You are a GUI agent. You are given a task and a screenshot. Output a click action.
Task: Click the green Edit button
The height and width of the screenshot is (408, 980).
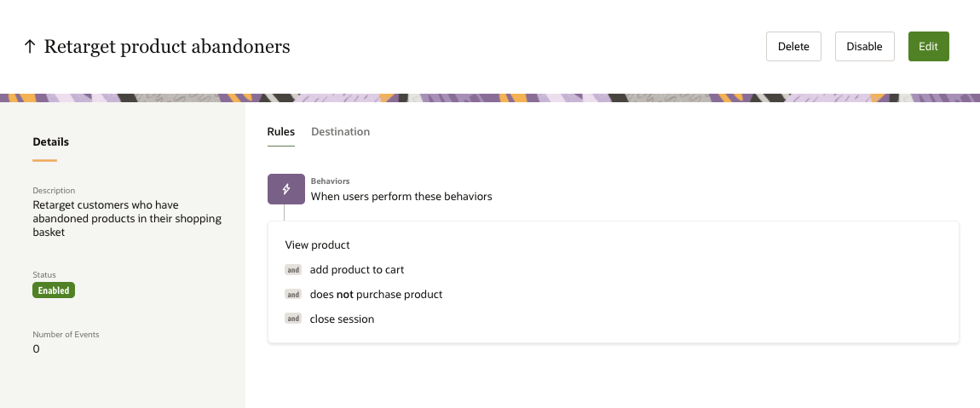pyautogui.click(x=928, y=47)
